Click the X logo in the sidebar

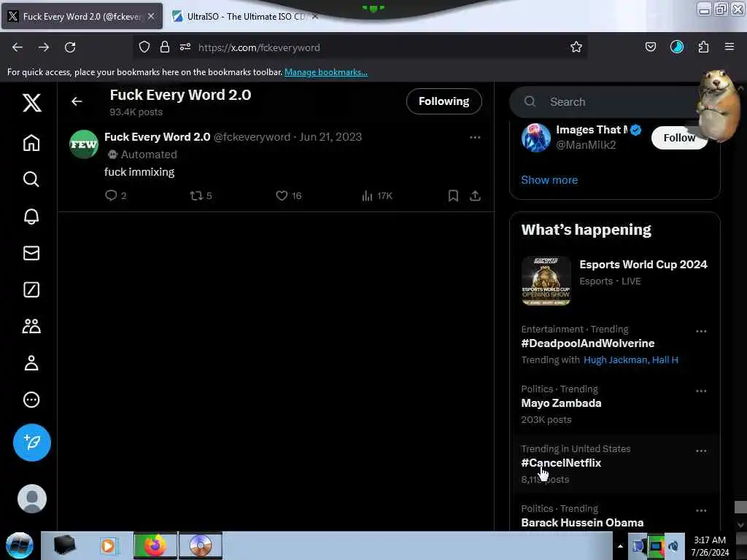[x=32, y=102]
